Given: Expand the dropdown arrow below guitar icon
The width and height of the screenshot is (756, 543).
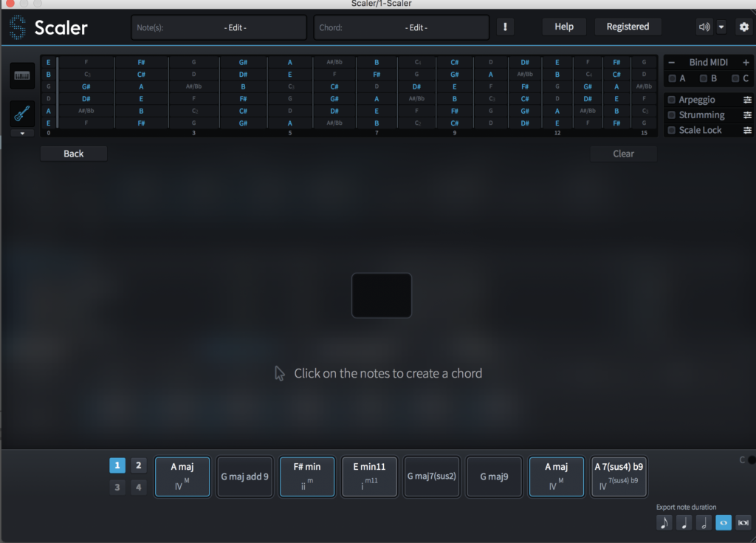Looking at the screenshot, I should tap(21, 133).
